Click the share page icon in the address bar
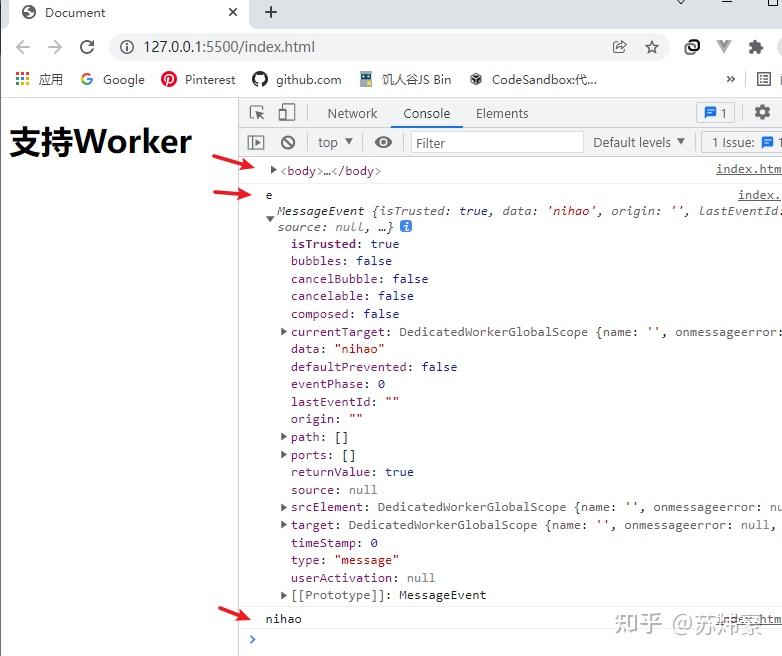 point(619,47)
